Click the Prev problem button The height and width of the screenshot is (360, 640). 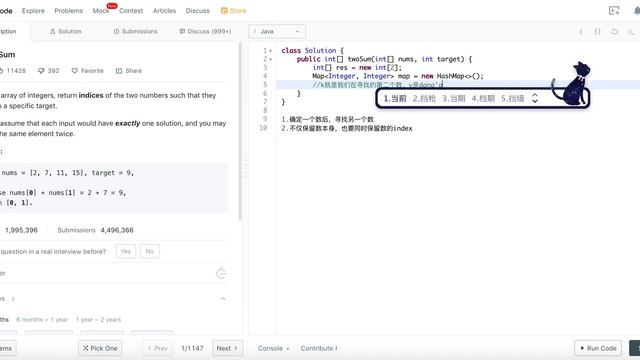(158, 348)
